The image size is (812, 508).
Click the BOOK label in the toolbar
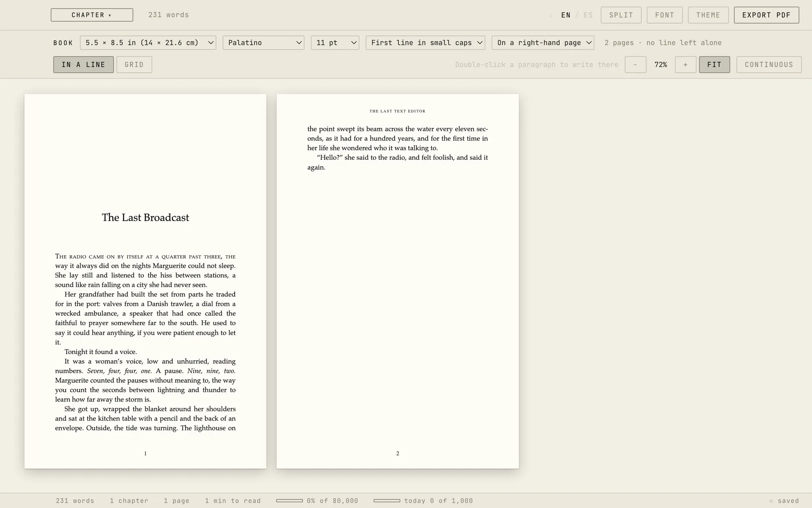[x=63, y=43]
